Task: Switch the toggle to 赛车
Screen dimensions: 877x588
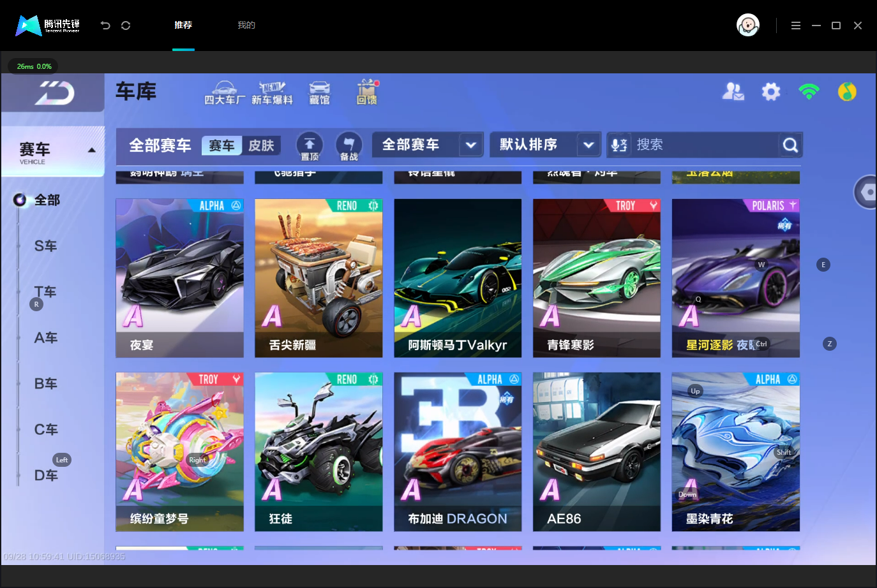Action: click(x=222, y=145)
